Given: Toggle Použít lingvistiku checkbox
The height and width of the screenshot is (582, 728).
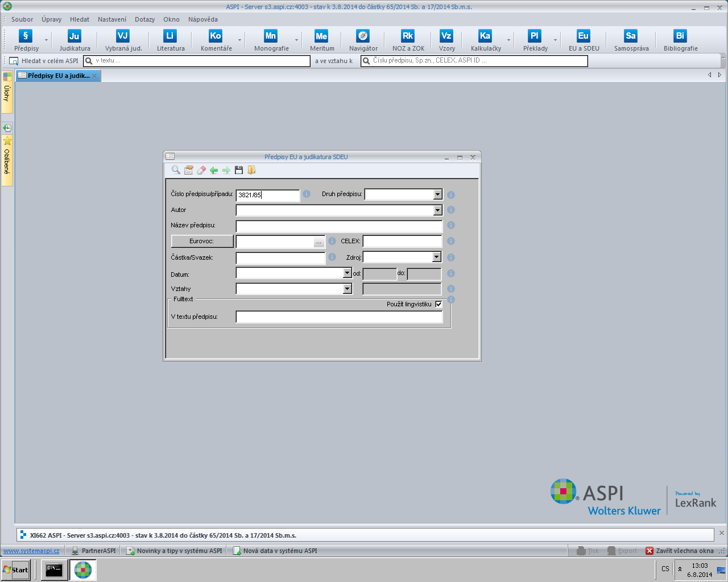Looking at the screenshot, I should [x=439, y=304].
